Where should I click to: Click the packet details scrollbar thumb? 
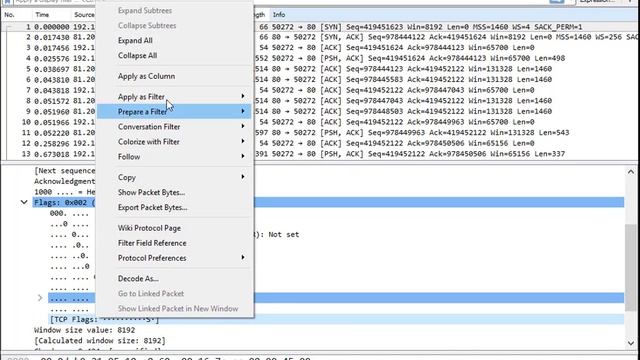[x=631, y=267]
